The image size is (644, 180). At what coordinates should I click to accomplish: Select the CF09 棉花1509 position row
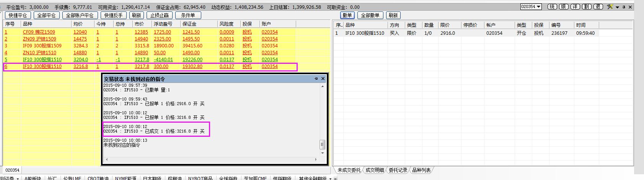point(39,32)
